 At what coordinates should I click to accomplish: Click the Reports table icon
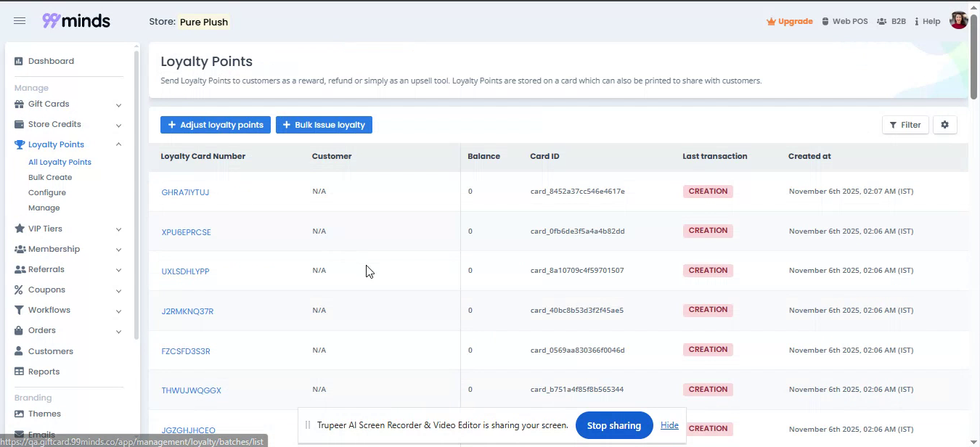pyautogui.click(x=20, y=372)
